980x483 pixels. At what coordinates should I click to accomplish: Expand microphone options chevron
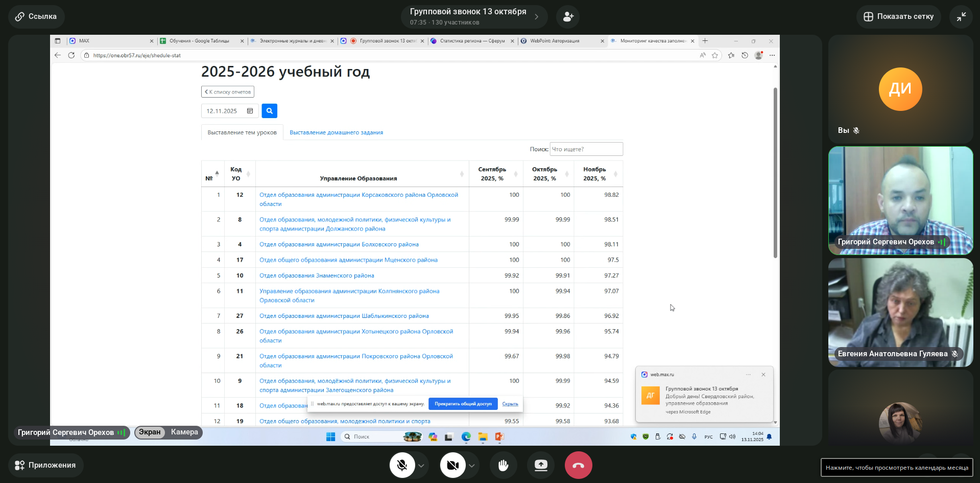click(421, 466)
